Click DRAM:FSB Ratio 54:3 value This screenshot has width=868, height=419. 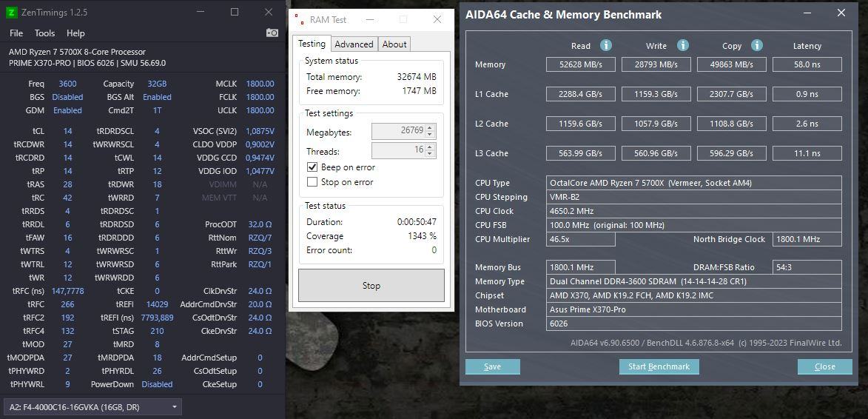click(807, 267)
